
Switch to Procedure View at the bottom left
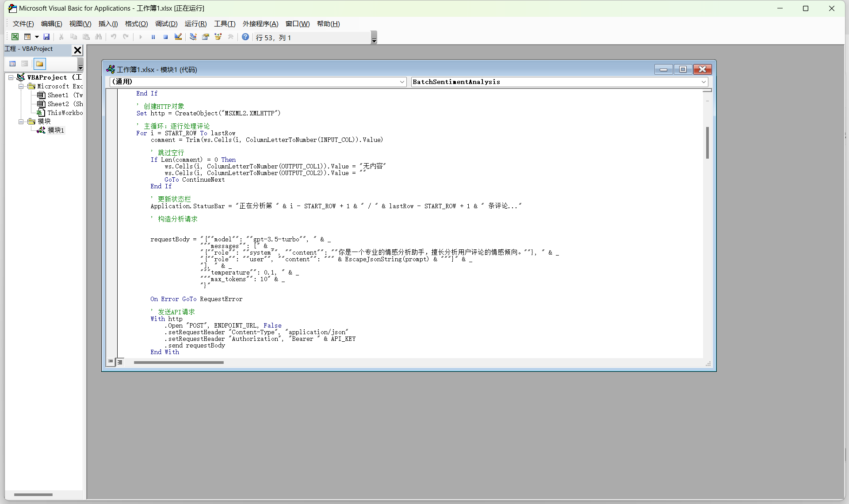coord(111,362)
